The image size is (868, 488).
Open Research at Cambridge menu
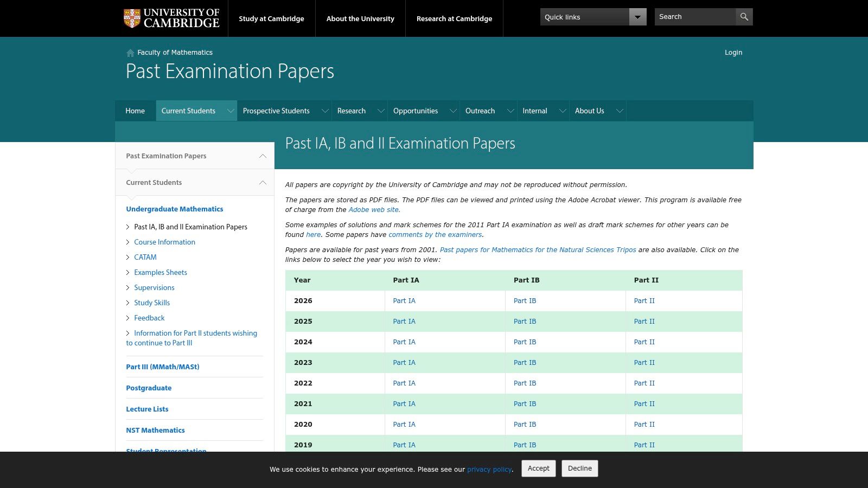click(454, 18)
